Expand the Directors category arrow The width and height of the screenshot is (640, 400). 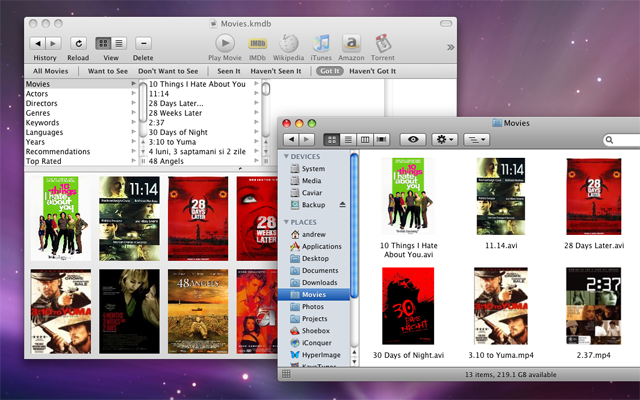click(x=133, y=103)
